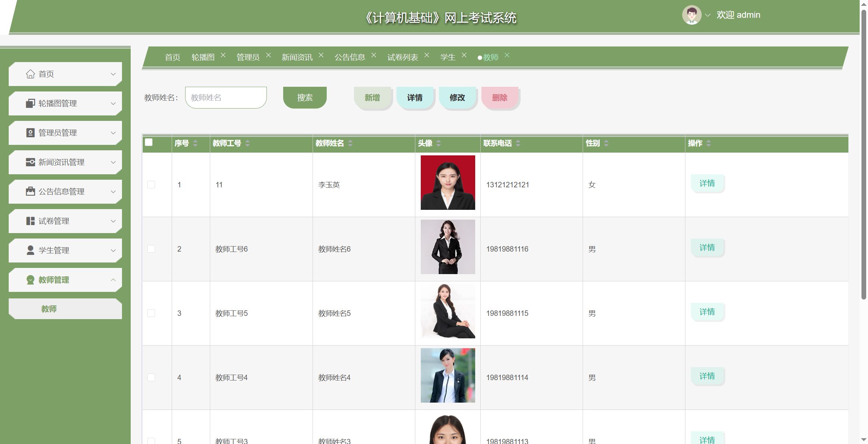Screen dimensions: 868x444
Task: Toggle the select-all checkbox in table header
Action: click(x=149, y=142)
